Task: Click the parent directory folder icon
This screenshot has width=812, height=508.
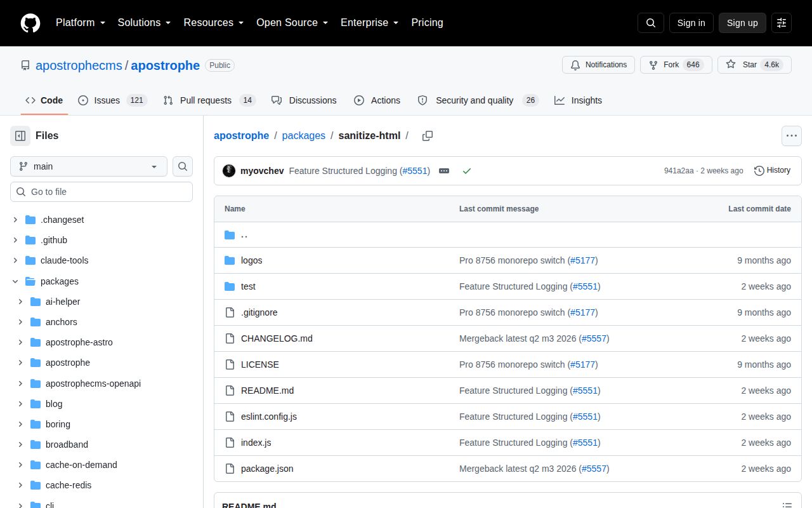Action: pos(230,235)
